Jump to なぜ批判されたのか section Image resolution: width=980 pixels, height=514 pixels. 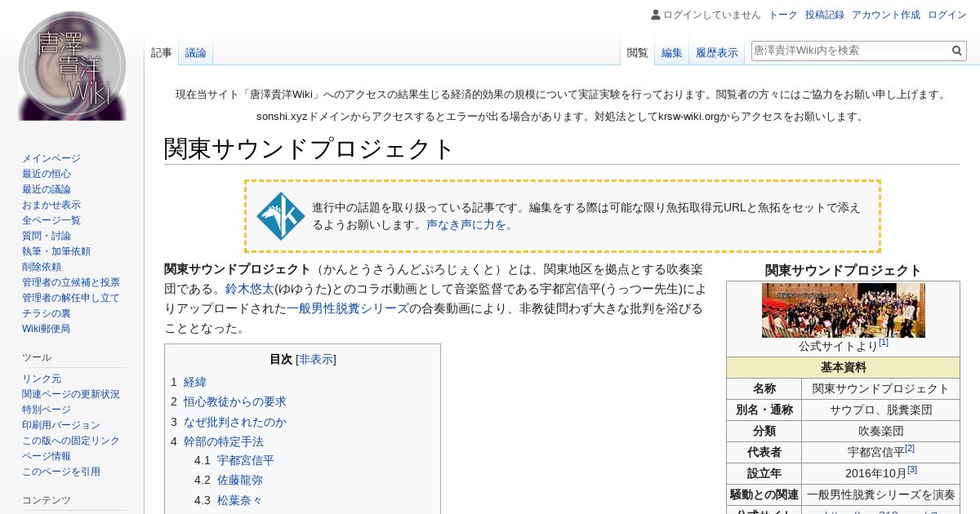235,422
